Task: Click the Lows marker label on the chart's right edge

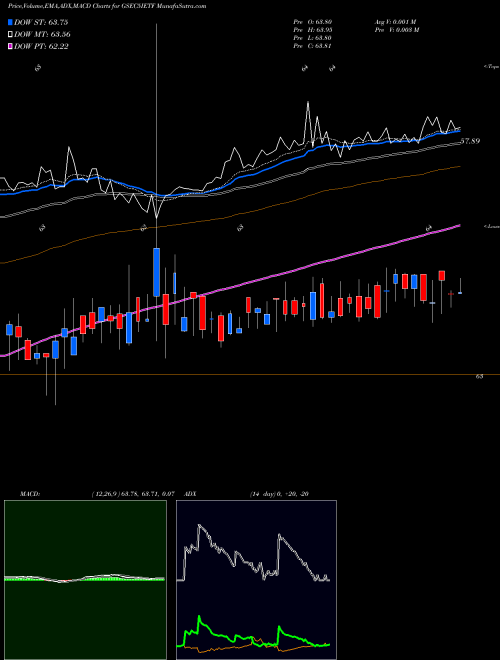Action: (492, 226)
